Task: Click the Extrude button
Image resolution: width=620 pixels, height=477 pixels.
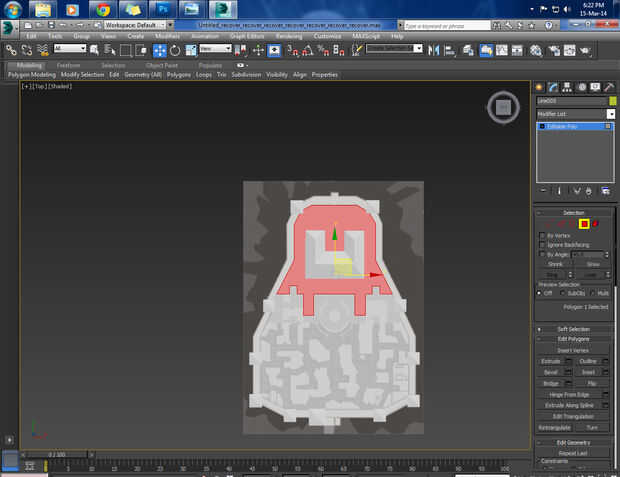Action: 550,360
